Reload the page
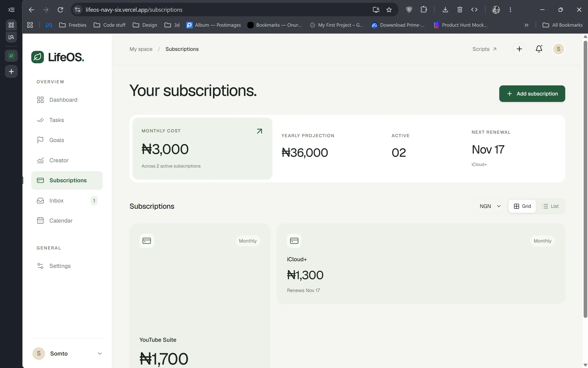 coord(60,10)
